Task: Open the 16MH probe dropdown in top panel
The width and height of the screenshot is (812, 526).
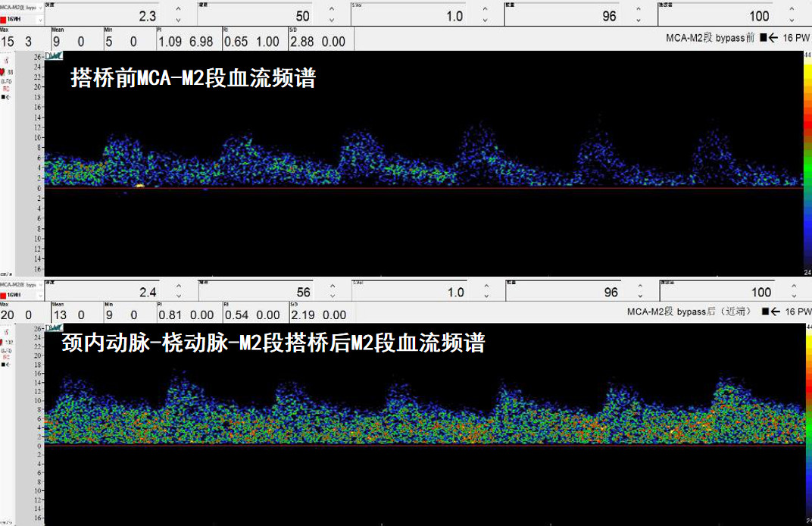Action: 40,20
